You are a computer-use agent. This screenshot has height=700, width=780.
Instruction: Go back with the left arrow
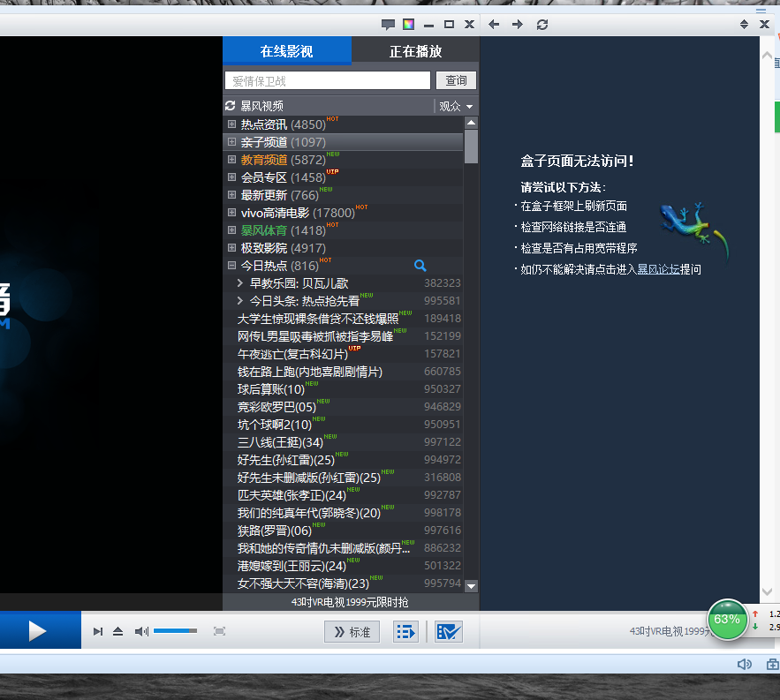(x=494, y=25)
